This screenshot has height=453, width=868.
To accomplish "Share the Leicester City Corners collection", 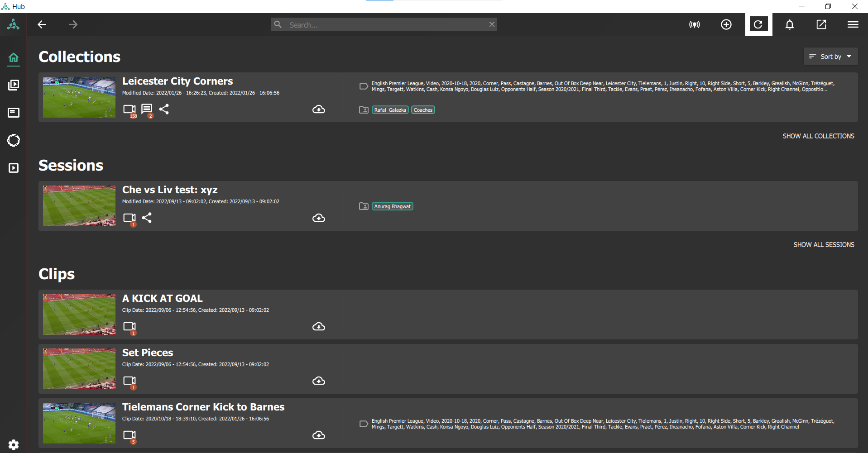I will click(164, 109).
